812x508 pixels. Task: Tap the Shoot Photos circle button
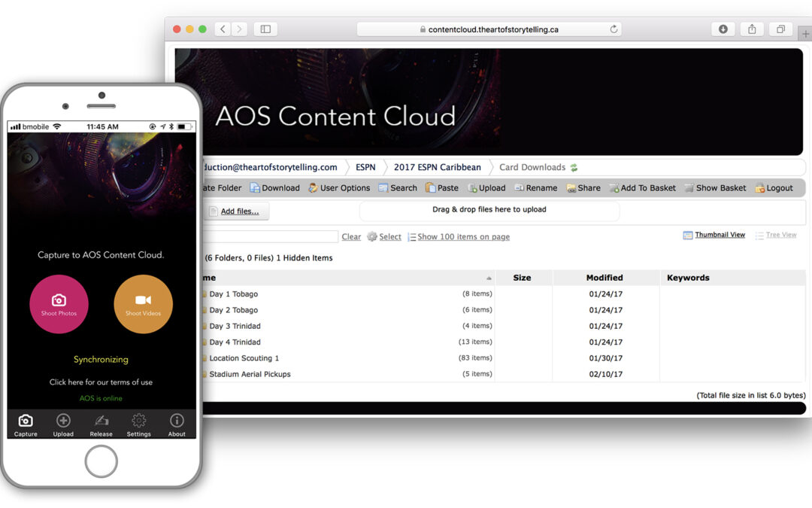[59, 304]
